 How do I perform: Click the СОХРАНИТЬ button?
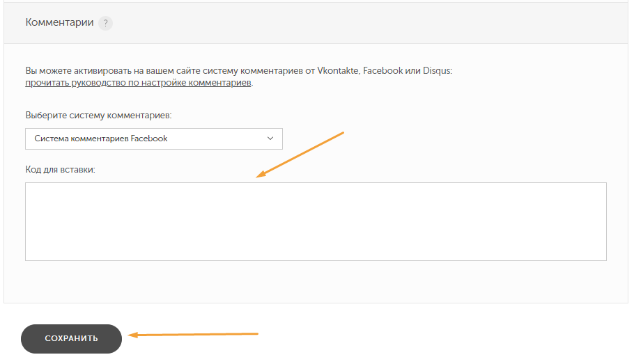[x=71, y=339]
